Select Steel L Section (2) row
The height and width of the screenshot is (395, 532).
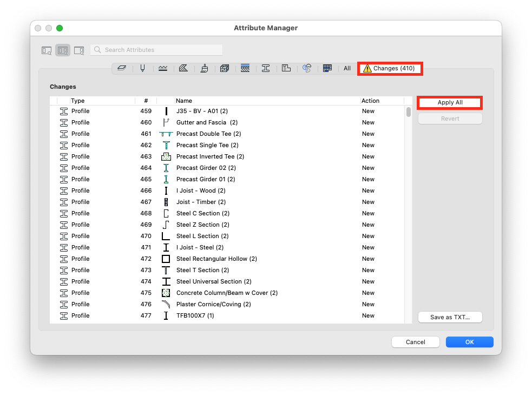[x=227, y=236]
